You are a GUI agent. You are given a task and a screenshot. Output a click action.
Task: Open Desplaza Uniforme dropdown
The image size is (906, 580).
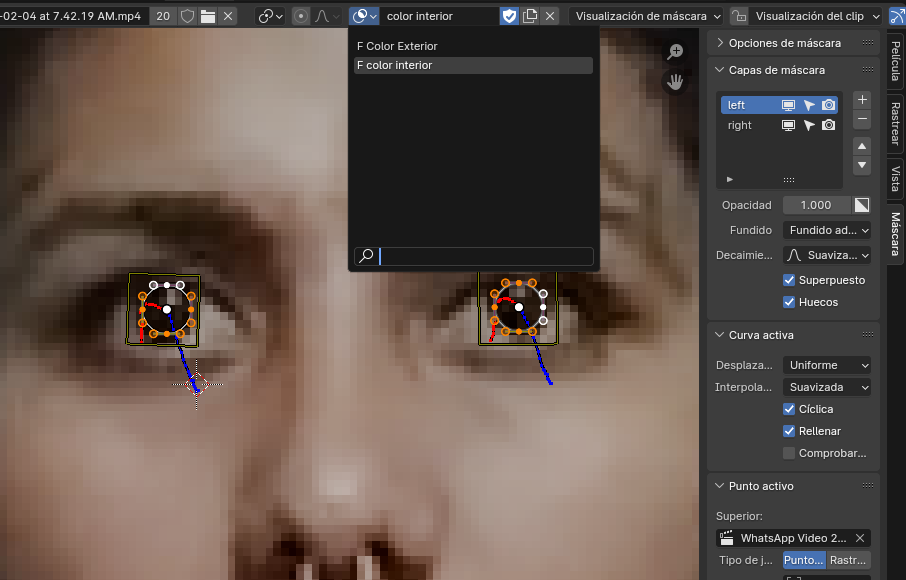pyautogui.click(x=827, y=365)
